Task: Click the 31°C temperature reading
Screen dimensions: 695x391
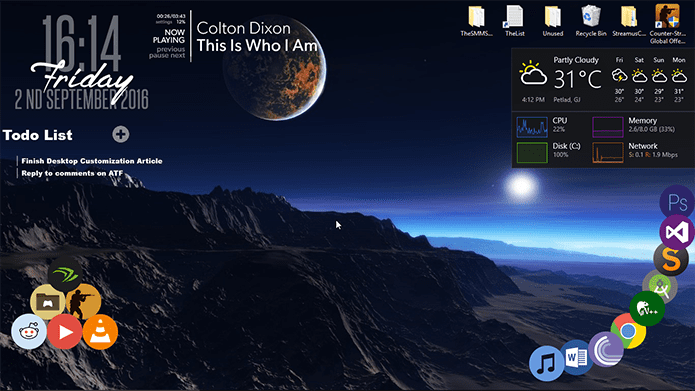Action: 578,80
